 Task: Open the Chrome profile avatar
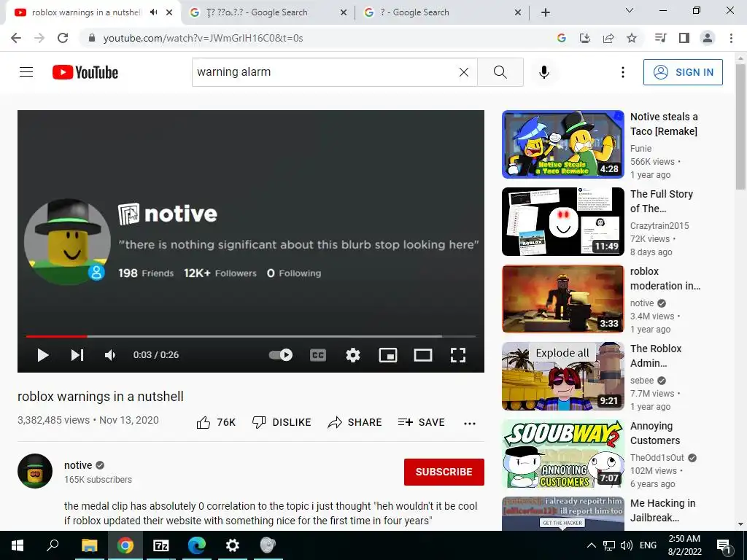(x=708, y=38)
